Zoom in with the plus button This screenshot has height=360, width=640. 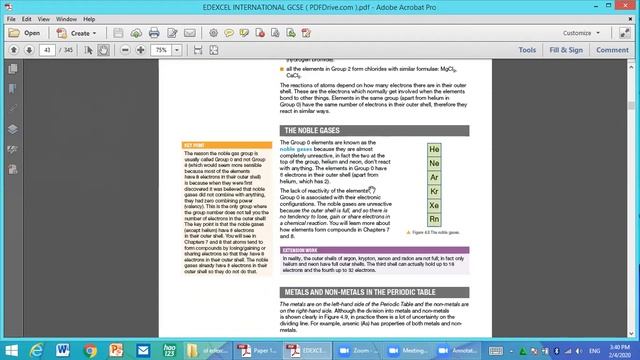pyautogui.click(x=141, y=50)
